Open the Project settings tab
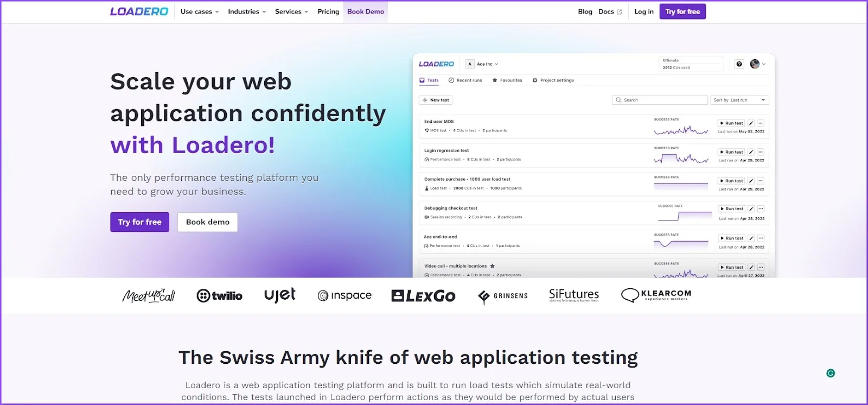 point(553,80)
